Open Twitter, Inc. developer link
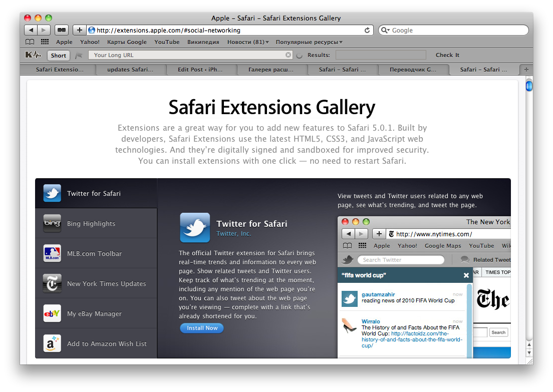Viewport: 553px width, 392px height. (233, 233)
